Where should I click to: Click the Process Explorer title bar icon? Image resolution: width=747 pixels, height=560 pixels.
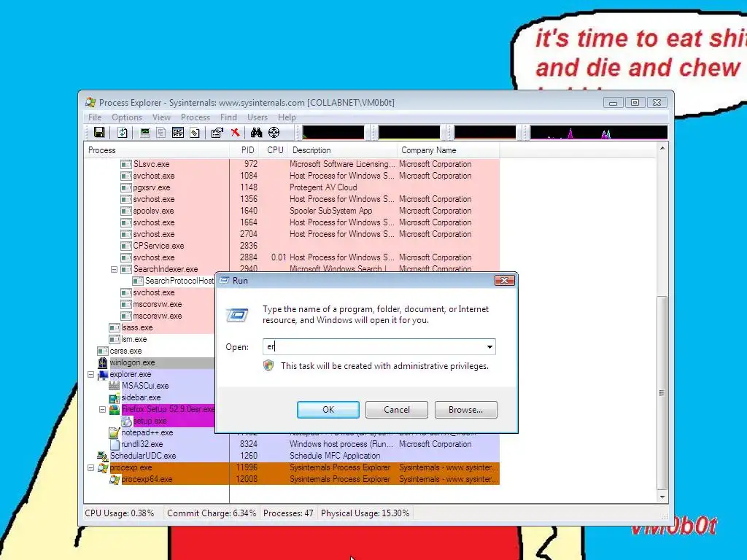pyautogui.click(x=90, y=102)
